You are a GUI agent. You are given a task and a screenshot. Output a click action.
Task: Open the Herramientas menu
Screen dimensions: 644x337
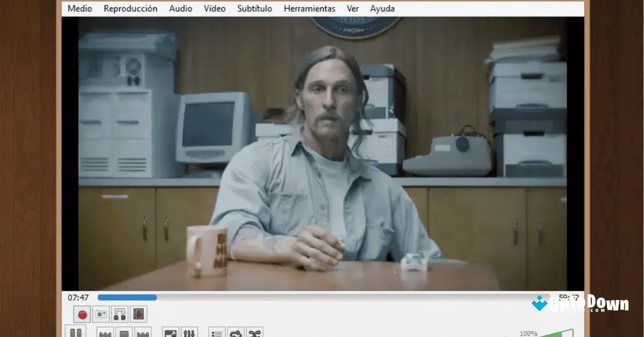[x=309, y=8]
